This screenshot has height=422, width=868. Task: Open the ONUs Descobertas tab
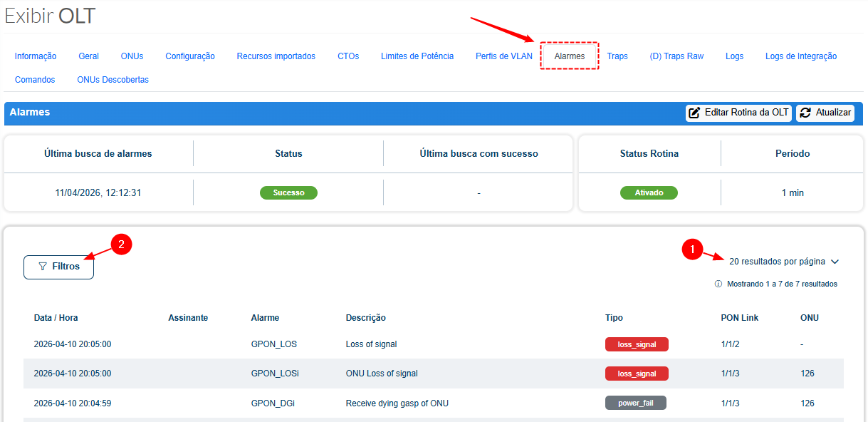pyautogui.click(x=113, y=80)
